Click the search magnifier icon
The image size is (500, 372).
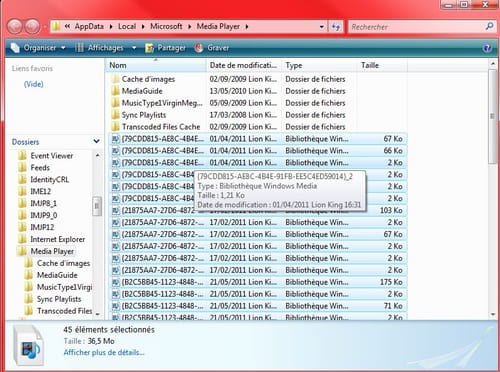489,26
